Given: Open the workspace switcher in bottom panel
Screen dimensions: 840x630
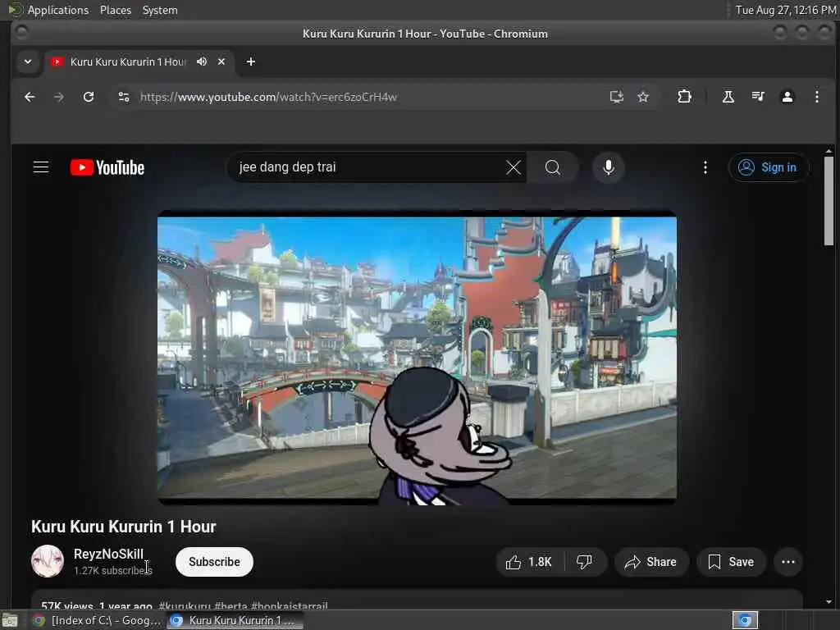Looking at the screenshot, I should point(745,620).
